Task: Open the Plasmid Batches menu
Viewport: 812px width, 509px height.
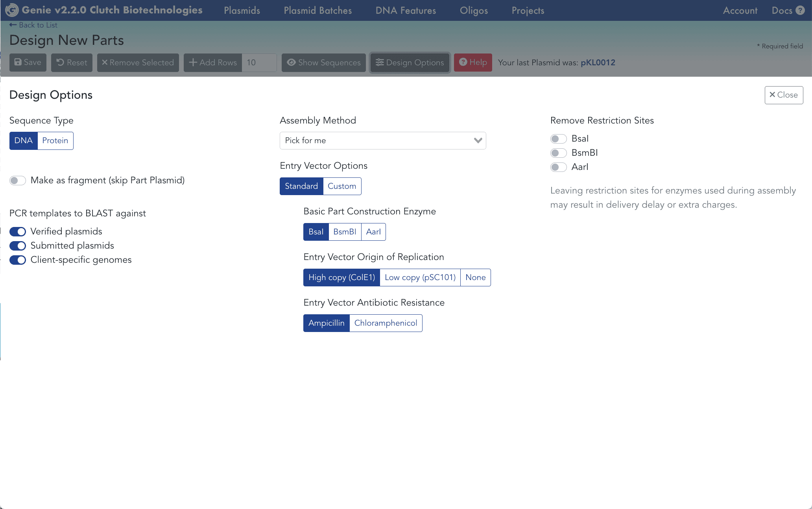Action: pyautogui.click(x=317, y=11)
